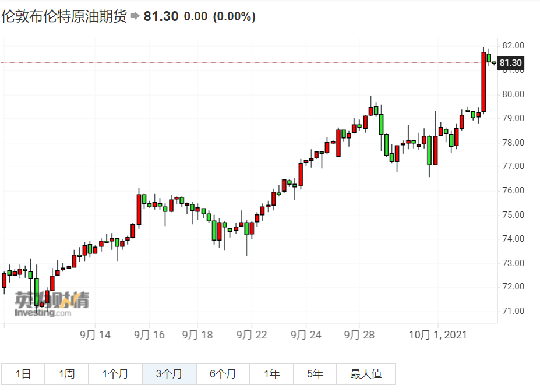Click the 79.00 price axis label

tap(513, 118)
